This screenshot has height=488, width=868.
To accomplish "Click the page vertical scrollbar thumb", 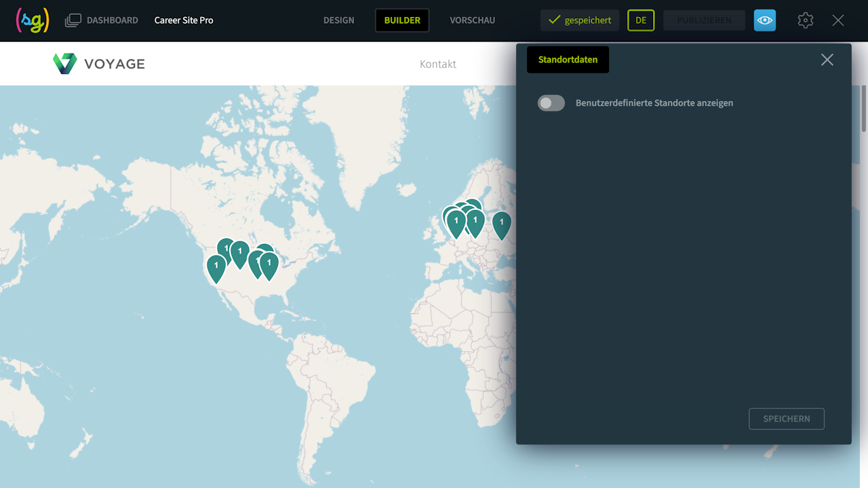I will coord(864,108).
